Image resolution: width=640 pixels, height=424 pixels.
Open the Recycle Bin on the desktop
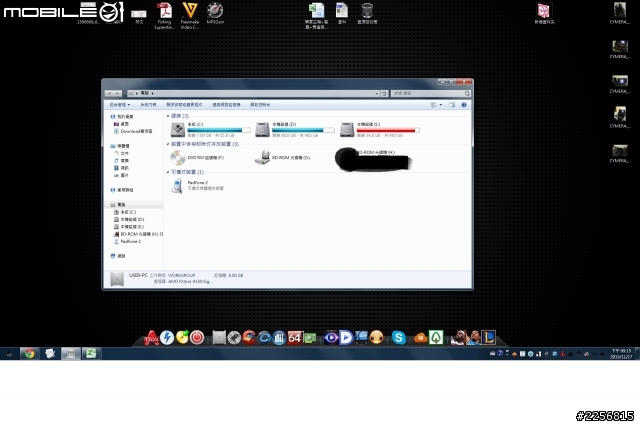tap(367, 13)
